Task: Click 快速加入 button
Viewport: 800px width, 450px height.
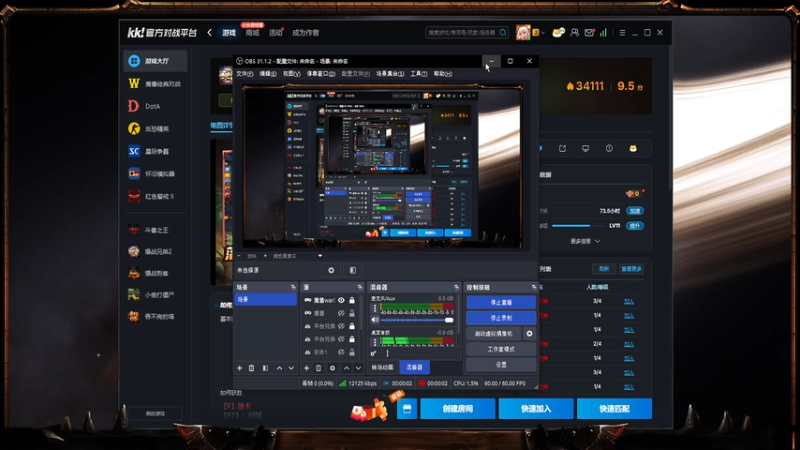Action: click(536, 409)
